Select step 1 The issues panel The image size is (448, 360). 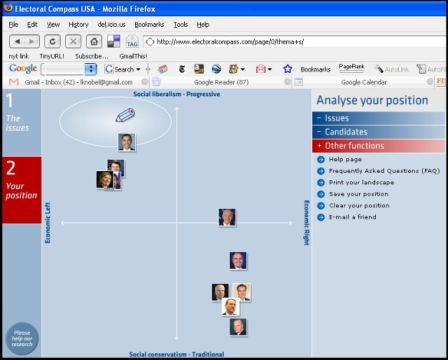coord(22,122)
